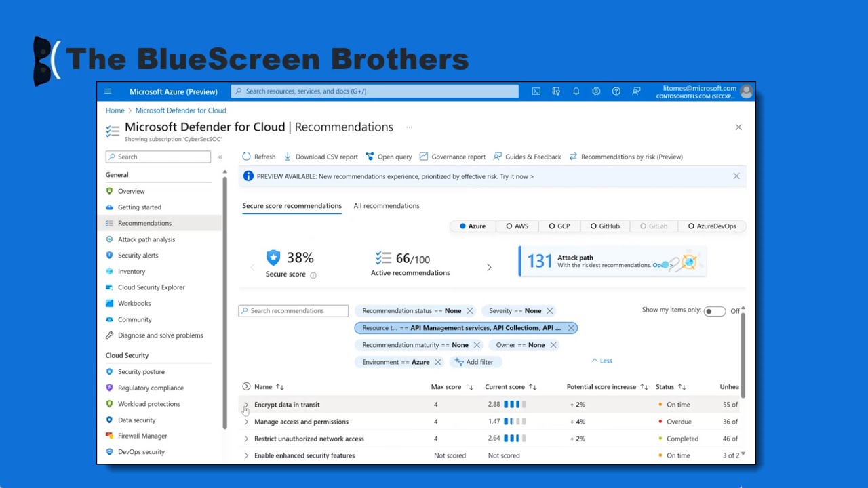Select the GCP environment radio button
This screenshot has height=488, width=868.
(552, 226)
